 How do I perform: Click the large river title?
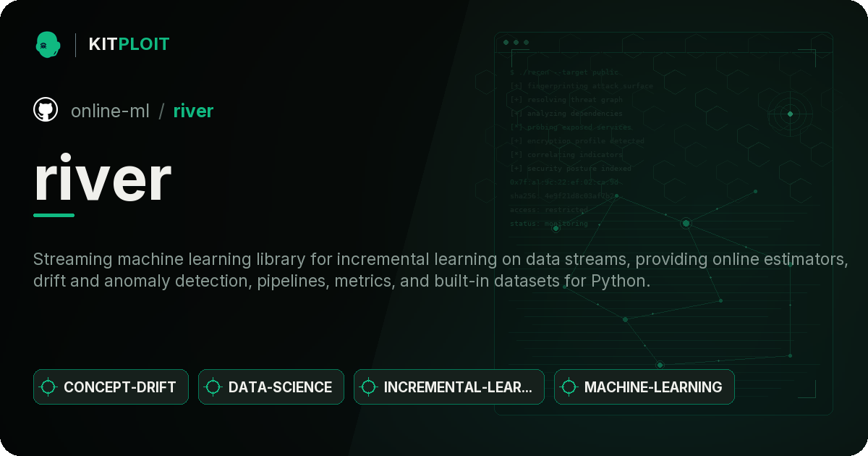point(103,179)
